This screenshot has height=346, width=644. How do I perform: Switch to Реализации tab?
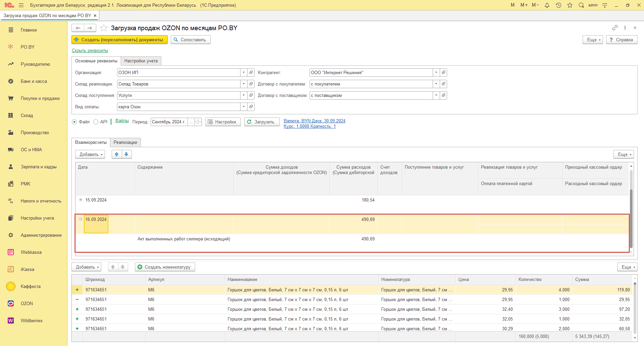[125, 142]
